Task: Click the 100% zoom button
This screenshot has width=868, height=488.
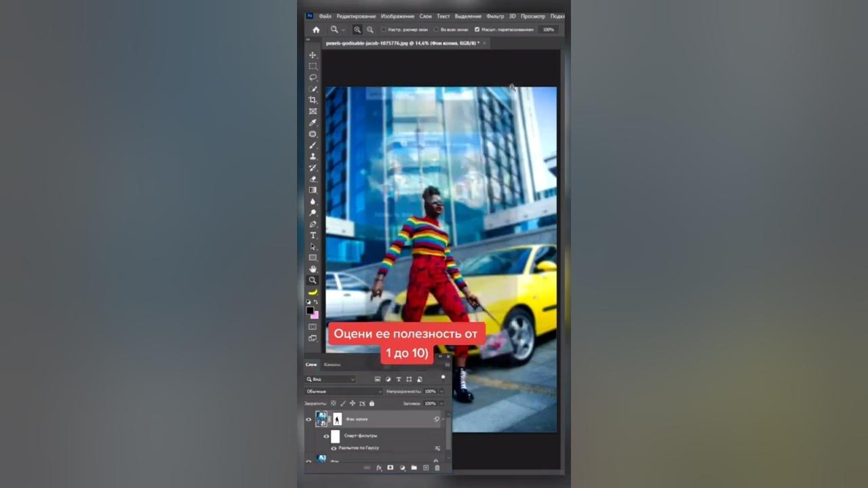Action: click(549, 30)
